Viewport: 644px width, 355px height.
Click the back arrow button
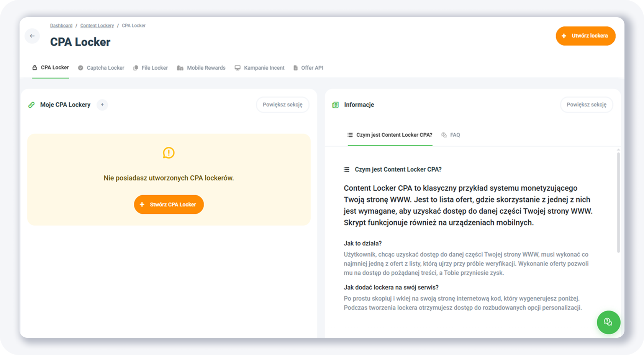(x=32, y=36)
